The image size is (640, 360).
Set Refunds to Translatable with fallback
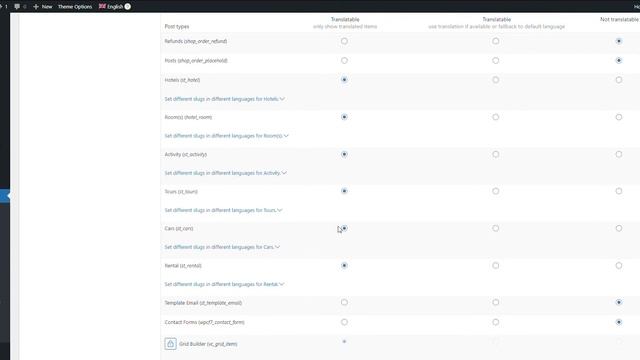(x=496, y=41)
